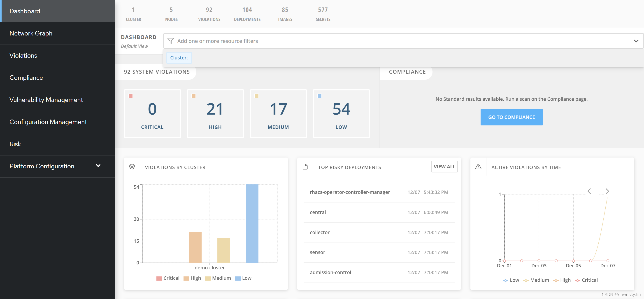Screen dimensions: 644x299
Task: Click the layers icon in Violations by Cluster
Action: (132, 167)
